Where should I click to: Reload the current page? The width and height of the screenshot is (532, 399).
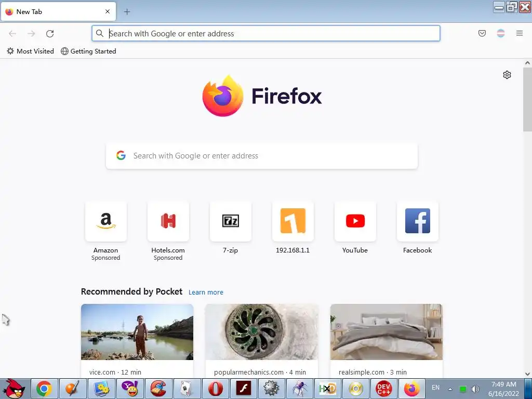pyautogui.click(x=50, y=33)
